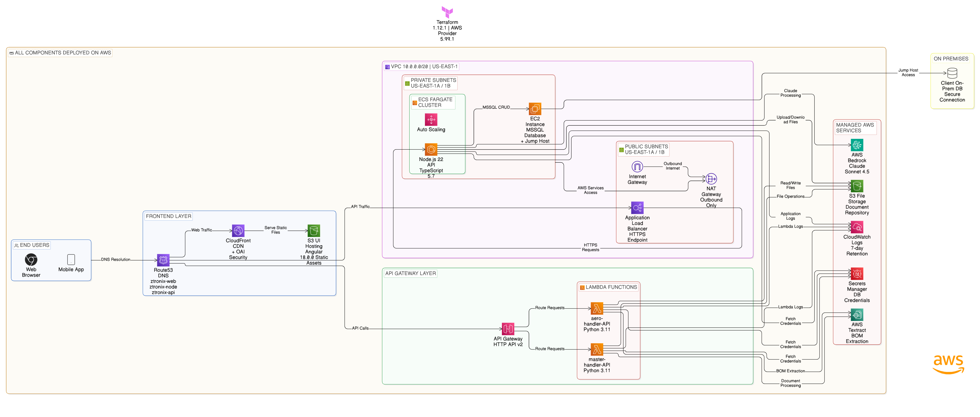The height and width of the screenshot is (417, 980).
Task: Select the master-handler-API Lambda icon
Action: pos(597,349)
